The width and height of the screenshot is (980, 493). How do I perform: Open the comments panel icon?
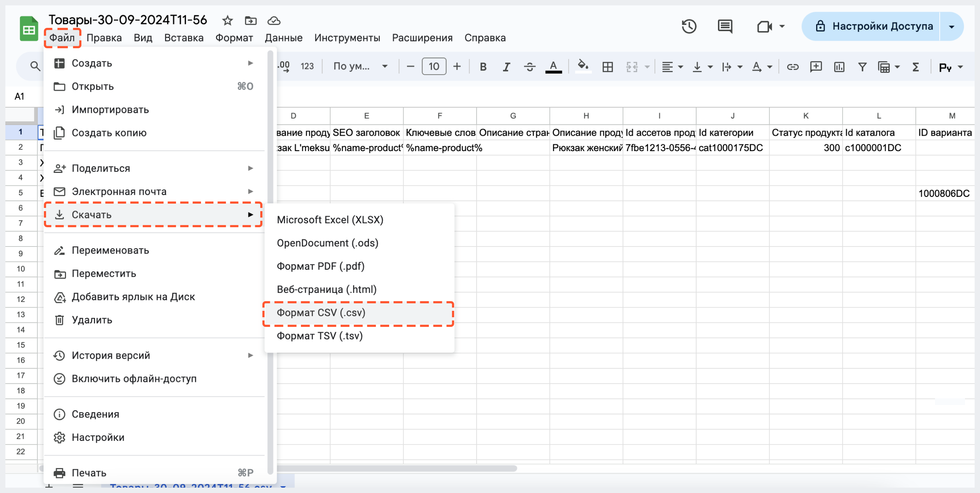(x=725, y=26)
